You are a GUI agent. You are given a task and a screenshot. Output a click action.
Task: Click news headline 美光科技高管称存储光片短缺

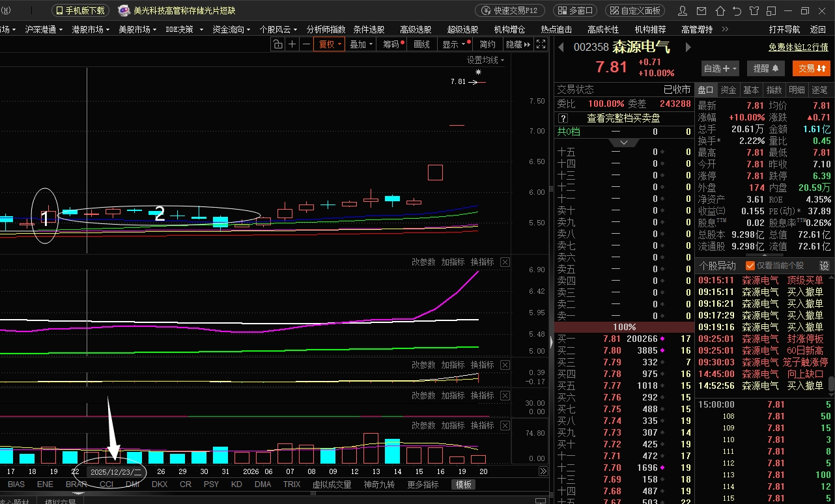click(x=184, y=10)
